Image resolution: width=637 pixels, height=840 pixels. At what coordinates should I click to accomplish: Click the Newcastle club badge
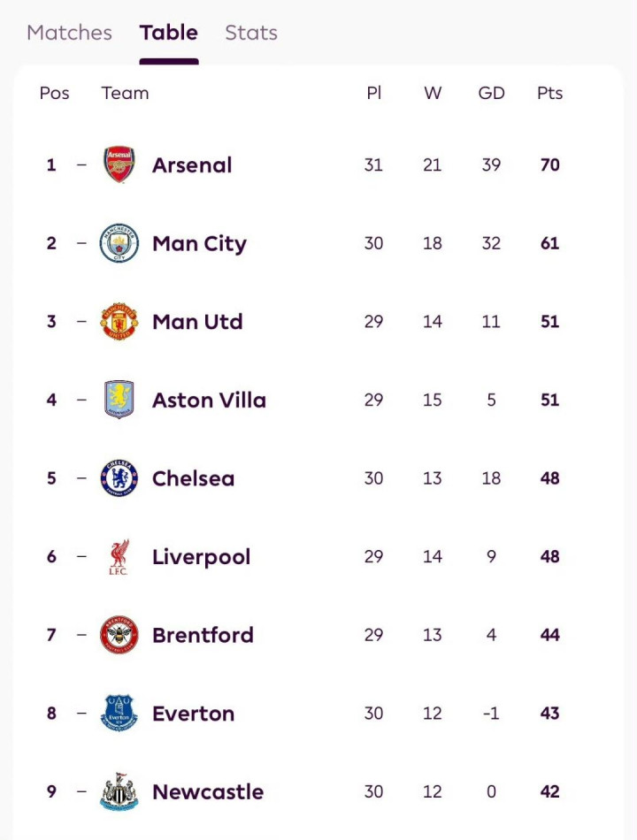(x=119, y=791)
